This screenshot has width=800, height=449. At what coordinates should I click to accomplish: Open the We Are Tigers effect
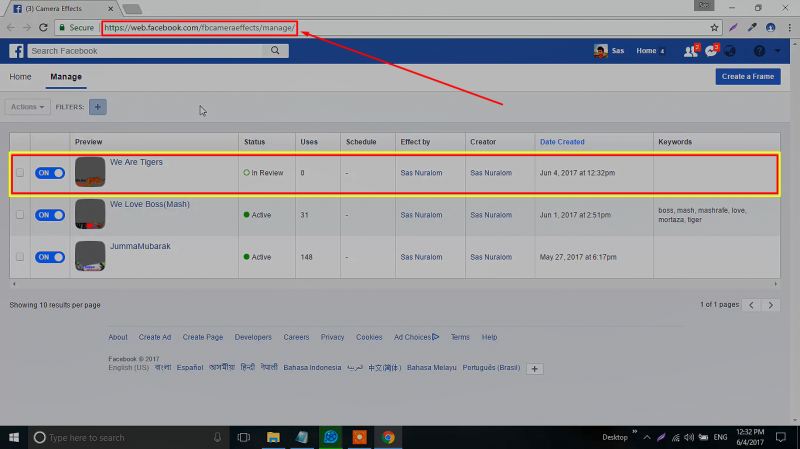[x=136, y=162]
